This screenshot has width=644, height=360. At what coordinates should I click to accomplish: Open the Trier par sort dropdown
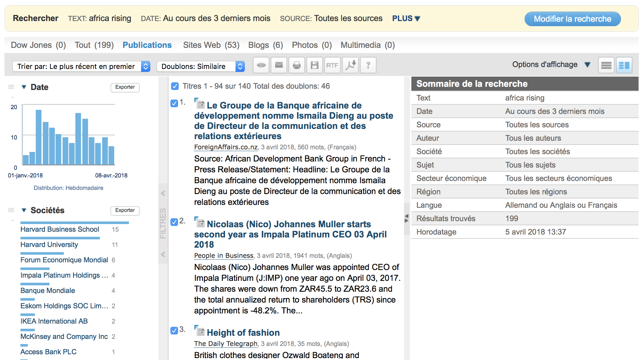pos(81,66)
